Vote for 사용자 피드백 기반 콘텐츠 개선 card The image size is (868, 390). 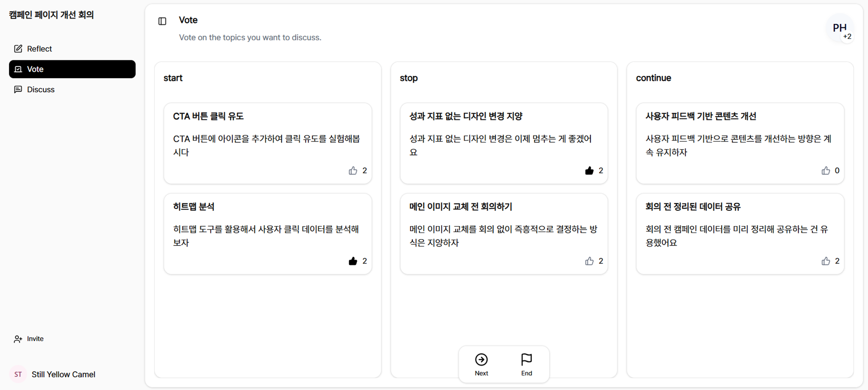coord(825,170)
